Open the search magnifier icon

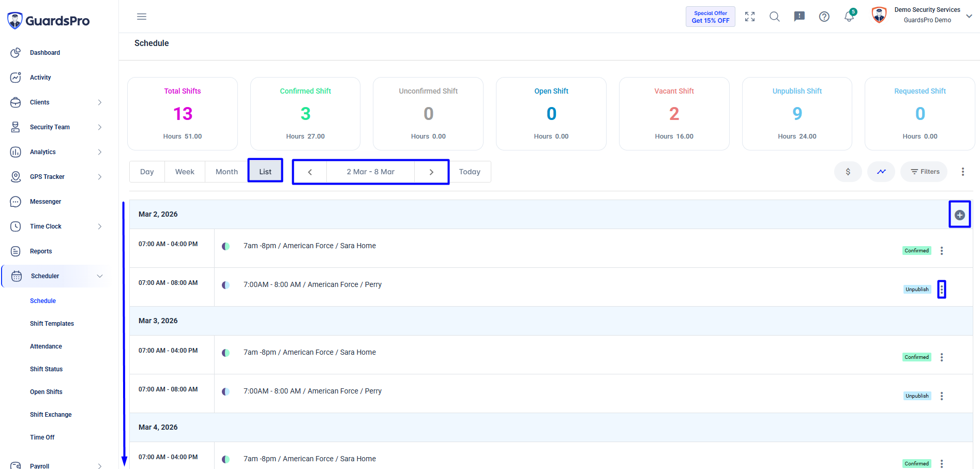pyautogui.click(x=774, y=17)
